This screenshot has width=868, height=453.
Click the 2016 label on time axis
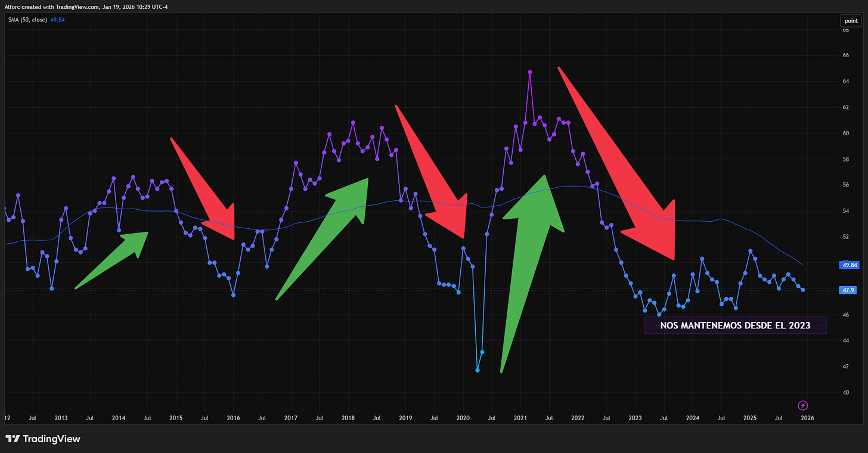pos(233,418)
